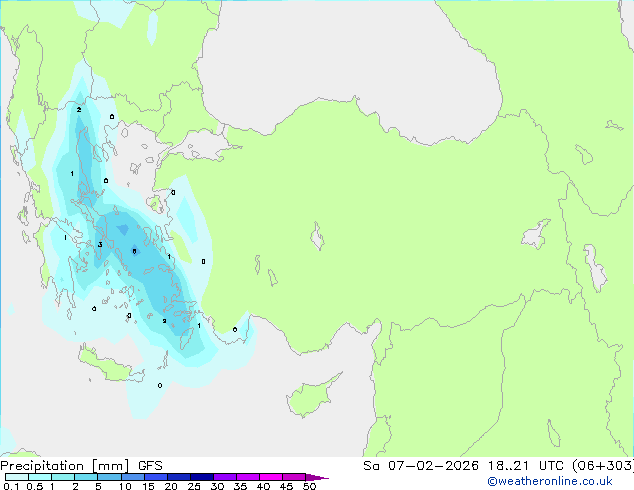This screenshot has width=634, height=490.
Task: Click the legend label '45'
Action: pos(286,486)
